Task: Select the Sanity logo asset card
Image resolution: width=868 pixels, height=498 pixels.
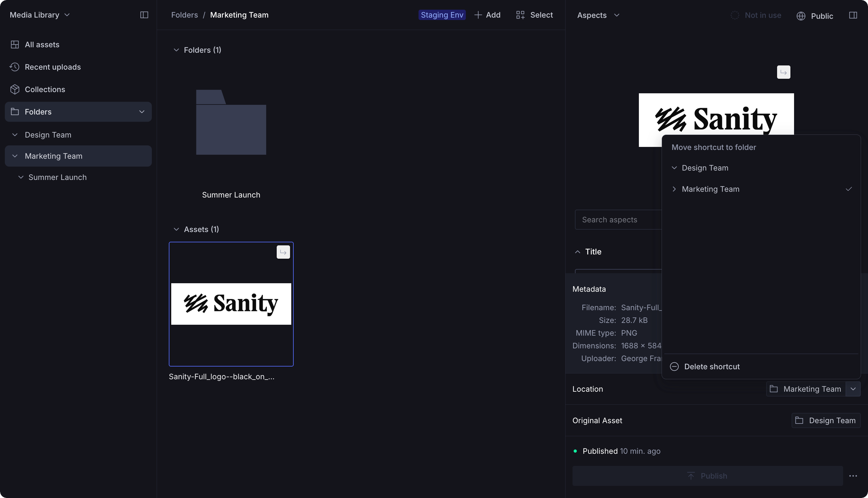Action: tap(231, 304)
